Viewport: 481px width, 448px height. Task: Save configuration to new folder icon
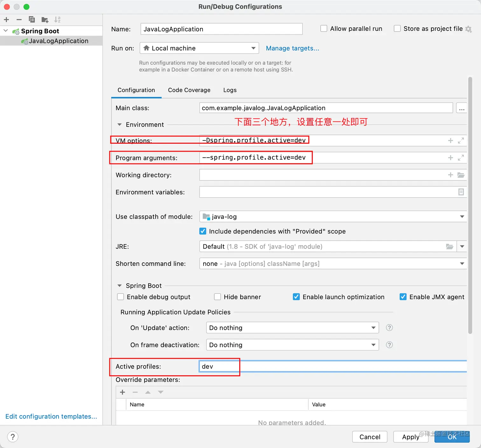[45, 20]
